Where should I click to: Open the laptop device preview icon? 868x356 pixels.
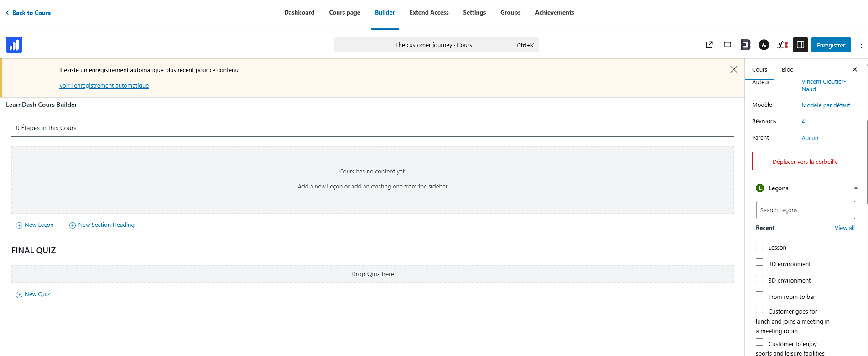tap(728, 45)
